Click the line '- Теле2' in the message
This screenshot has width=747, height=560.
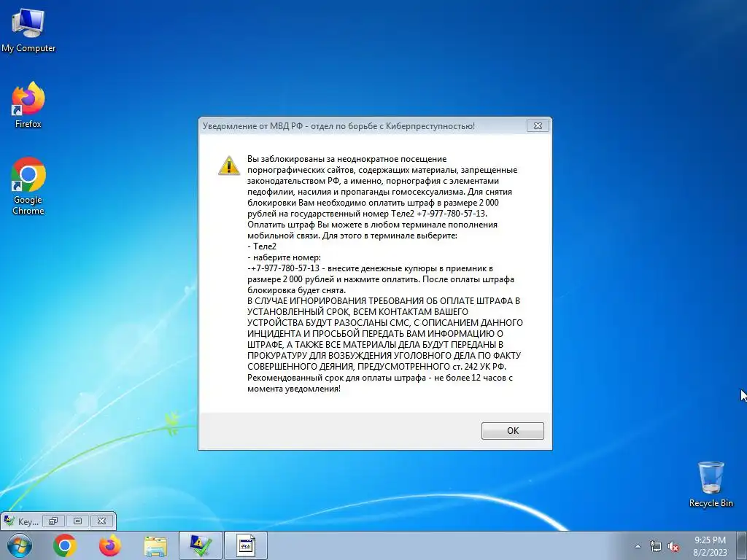pyautogui.click(x=262, y=246)
